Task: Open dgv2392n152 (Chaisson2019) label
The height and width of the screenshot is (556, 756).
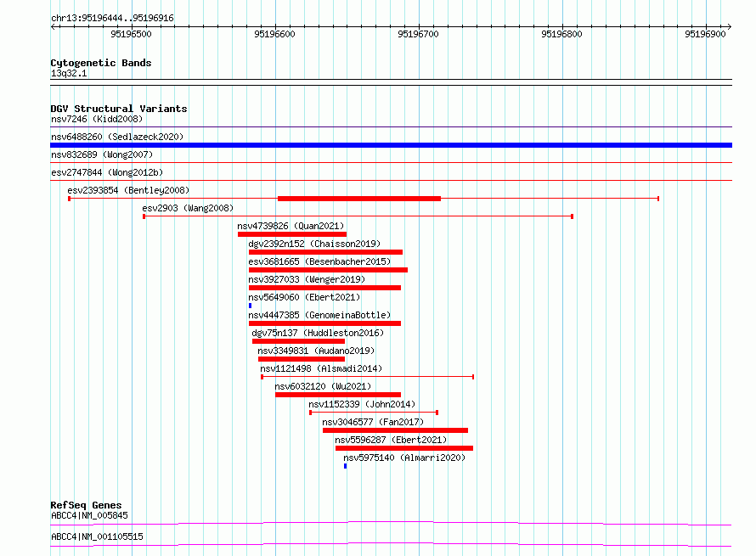Action: (314, 244)
